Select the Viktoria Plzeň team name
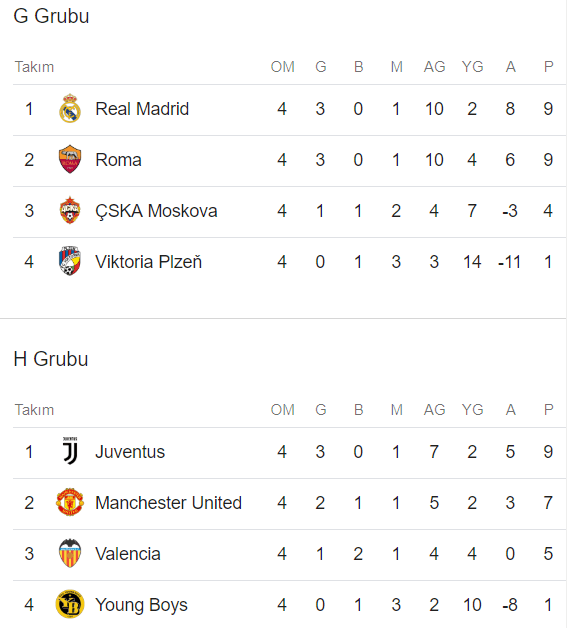Viewport: 567px width, 628px height. click(x=149, y=262)
